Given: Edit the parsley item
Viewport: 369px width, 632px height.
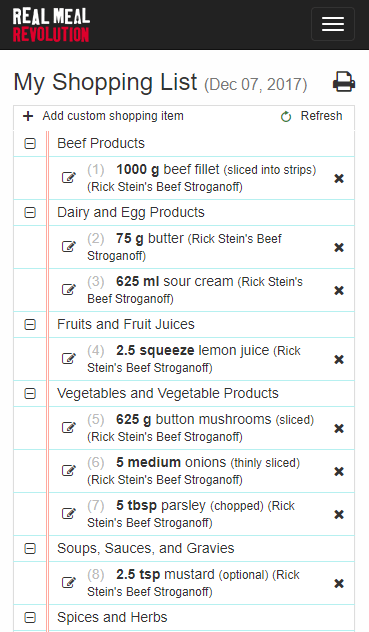Looking at the screenshot, I should 69,514.
